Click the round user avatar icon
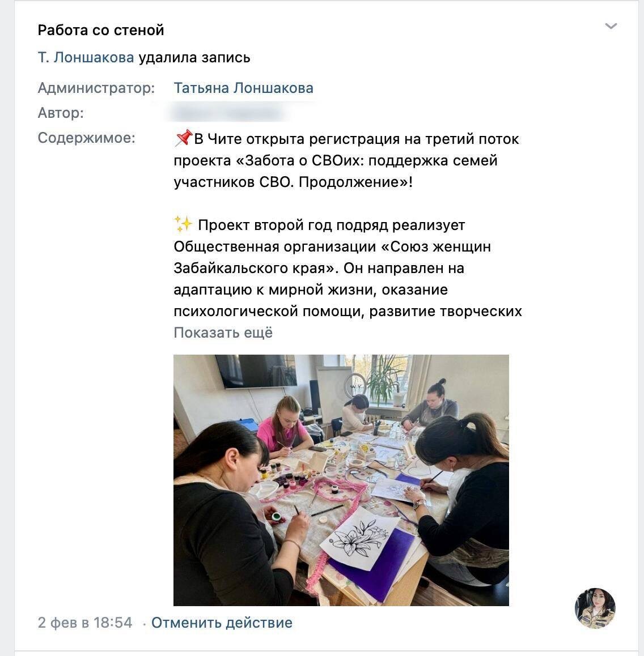The height and width of the screenshot is (656, 644). coord(595,608)
